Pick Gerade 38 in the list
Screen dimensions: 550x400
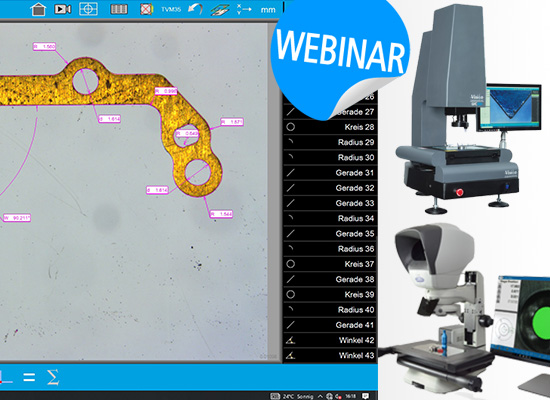[x=330, y=279]
